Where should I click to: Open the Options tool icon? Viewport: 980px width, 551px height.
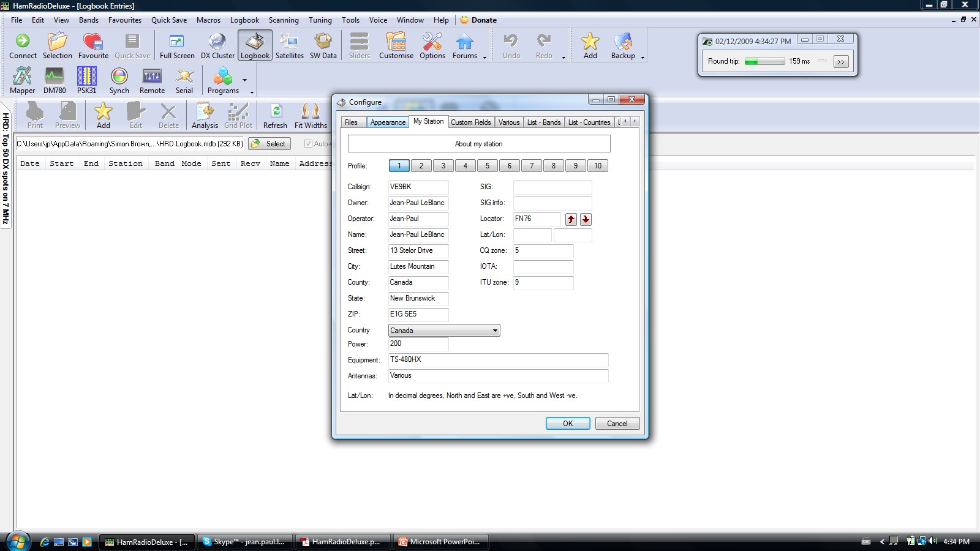[432, 46]
